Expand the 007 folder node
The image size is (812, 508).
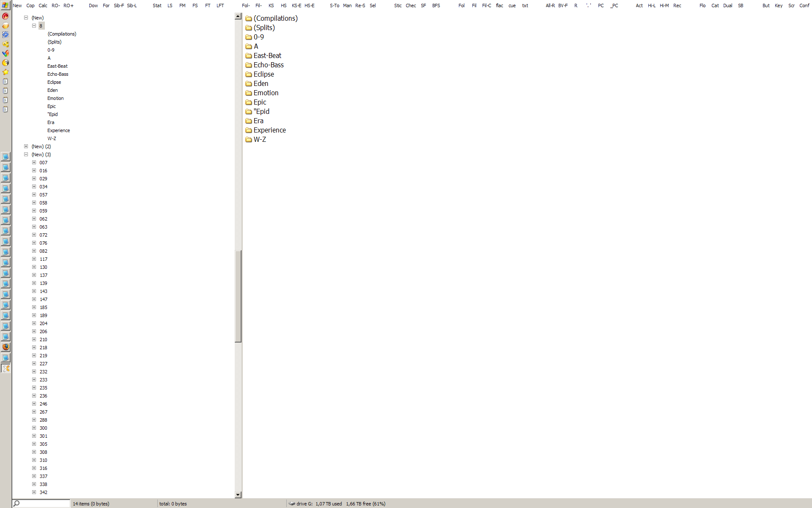pos(34,163)
